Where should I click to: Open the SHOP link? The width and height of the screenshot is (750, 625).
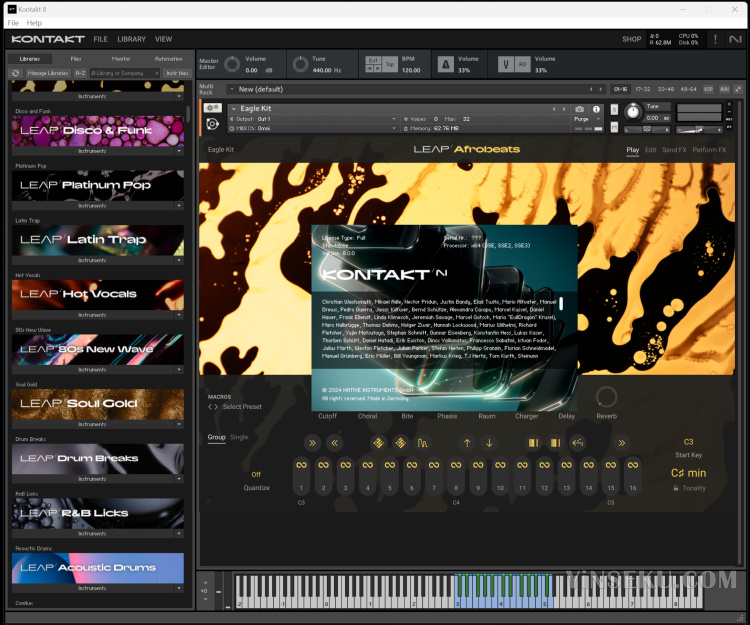pos(631,39)
